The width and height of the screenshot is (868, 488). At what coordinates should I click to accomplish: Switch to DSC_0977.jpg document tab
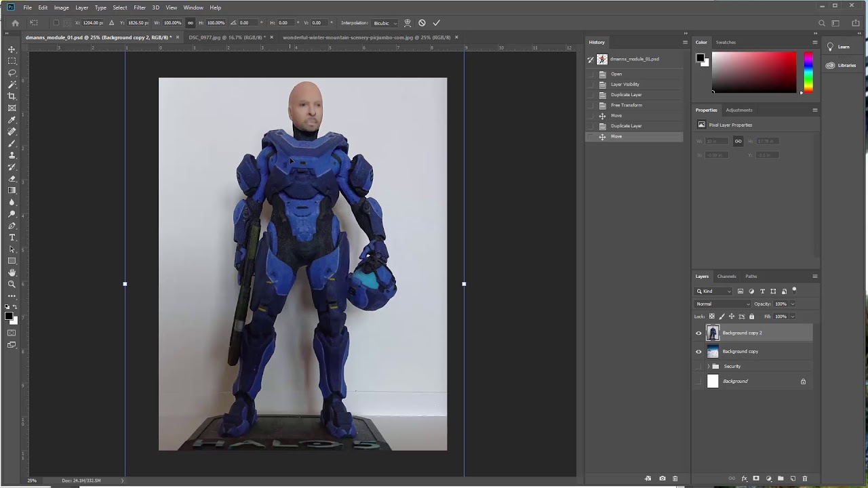pos(228,37)
